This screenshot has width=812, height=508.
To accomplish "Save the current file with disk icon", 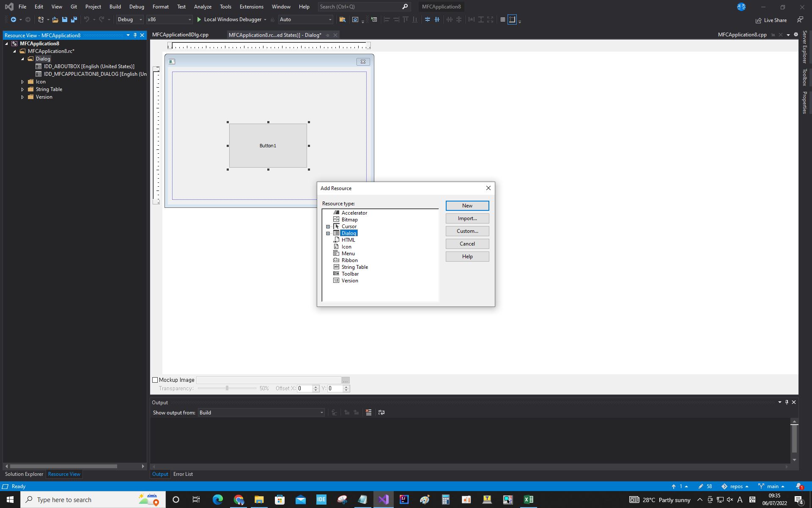I will coord(65,19).
